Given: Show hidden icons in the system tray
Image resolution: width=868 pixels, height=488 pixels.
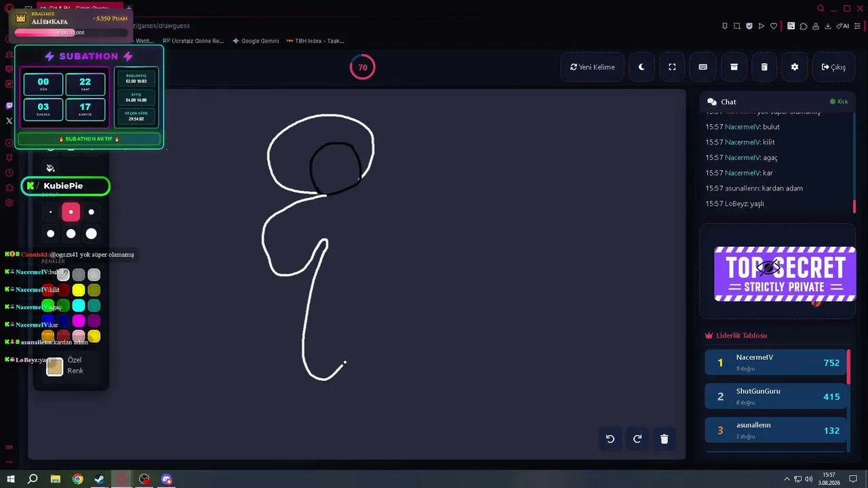Looking at the screenshot, I should (x=787, y=479).
